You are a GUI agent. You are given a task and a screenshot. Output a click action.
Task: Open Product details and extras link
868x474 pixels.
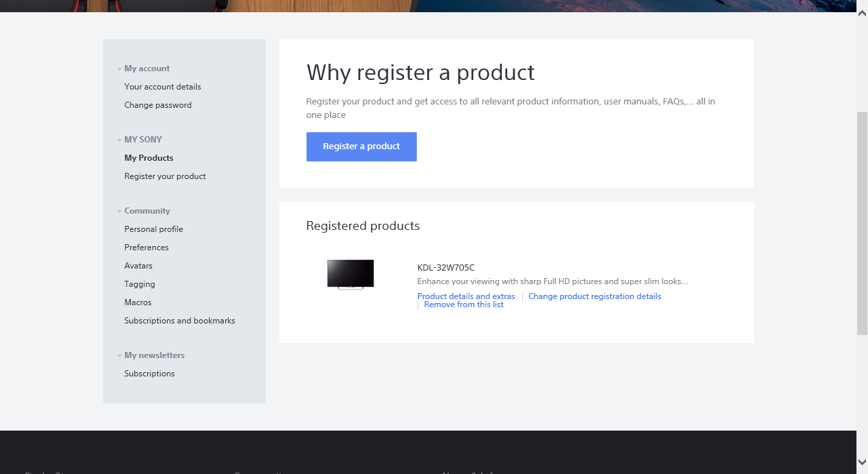466,296
